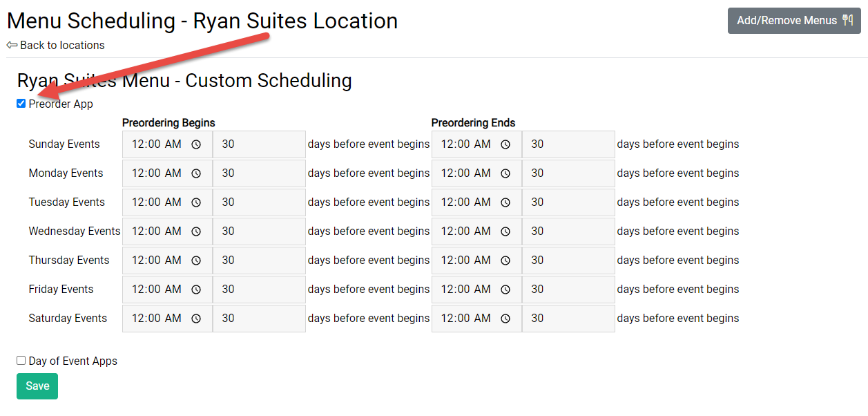Screen dimensions: 868x416
Task: Click the Thursday Preordering Ends days field
Action: (x=568, y=260)
